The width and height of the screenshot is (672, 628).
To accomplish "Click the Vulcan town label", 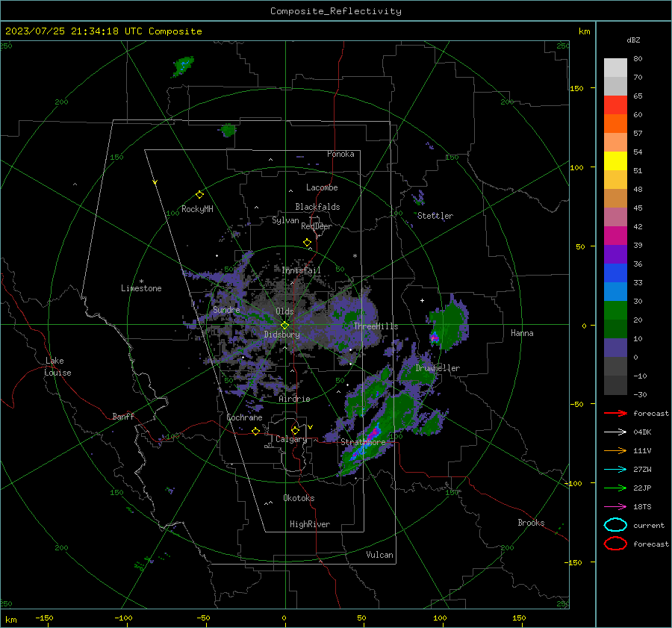I will tap(380, 555).
